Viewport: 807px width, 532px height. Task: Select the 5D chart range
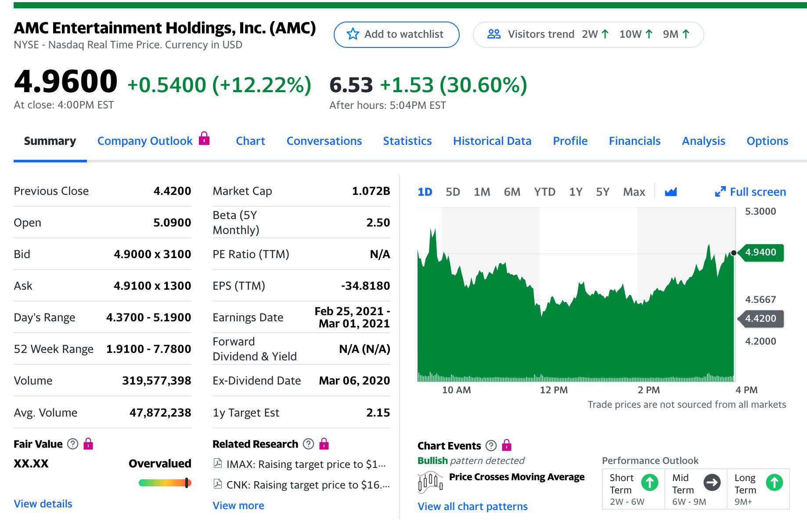pos(453,192)
